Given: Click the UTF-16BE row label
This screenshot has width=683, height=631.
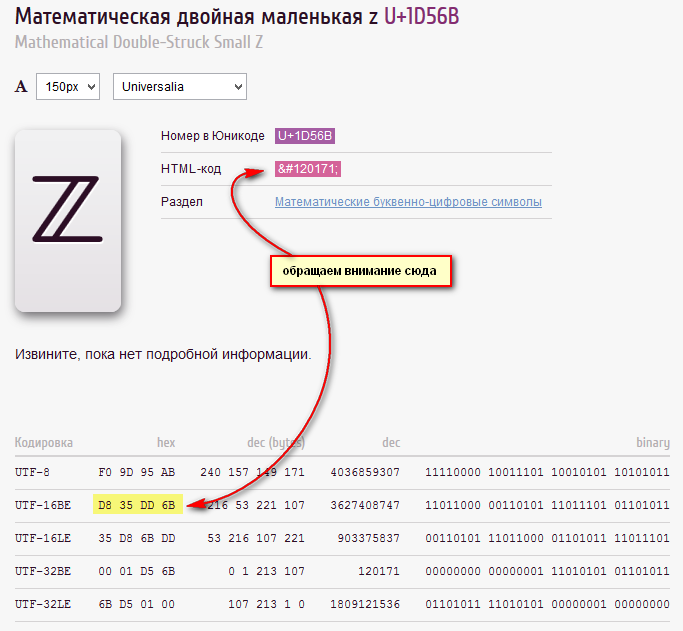Looking at the screenshot, I should click(x=43, y=505).
